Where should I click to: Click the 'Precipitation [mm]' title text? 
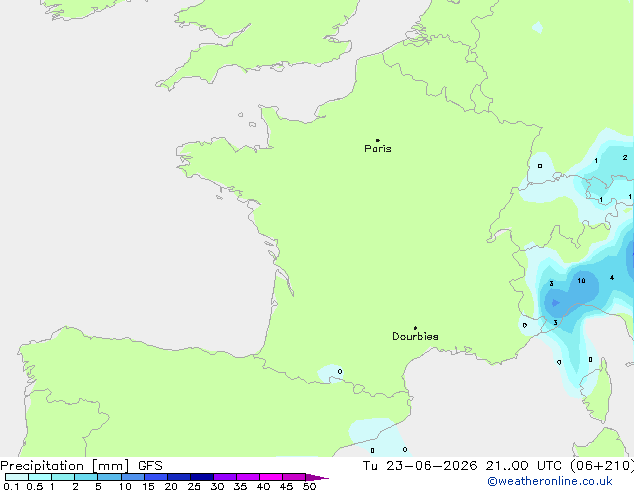click(65, 466)
